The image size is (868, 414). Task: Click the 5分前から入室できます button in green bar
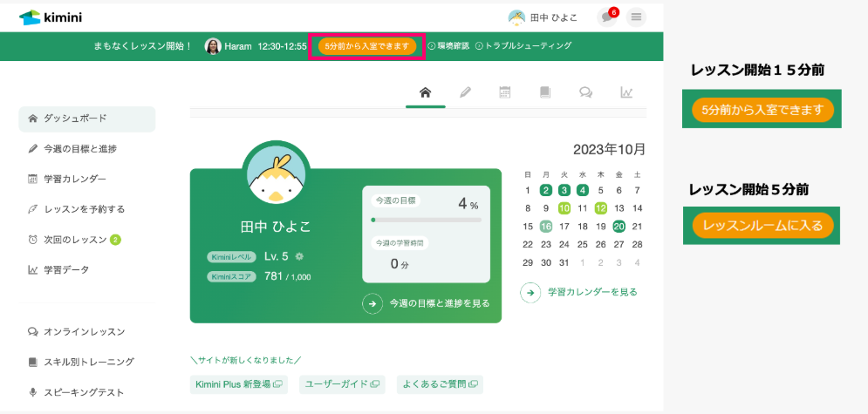click(366, 46)
